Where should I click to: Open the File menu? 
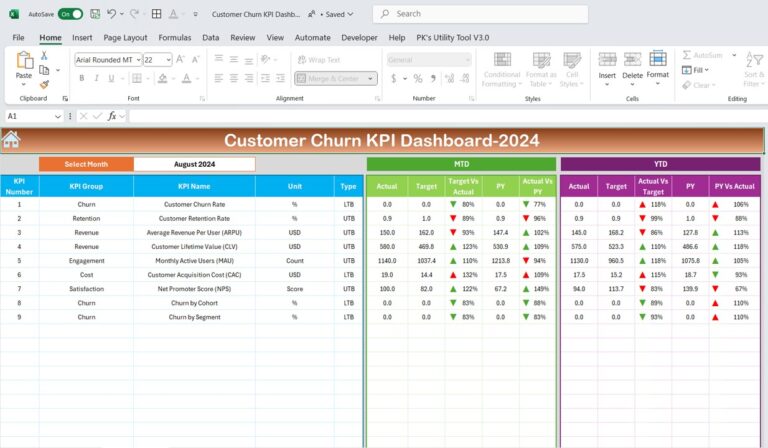[x=18, y=37]
